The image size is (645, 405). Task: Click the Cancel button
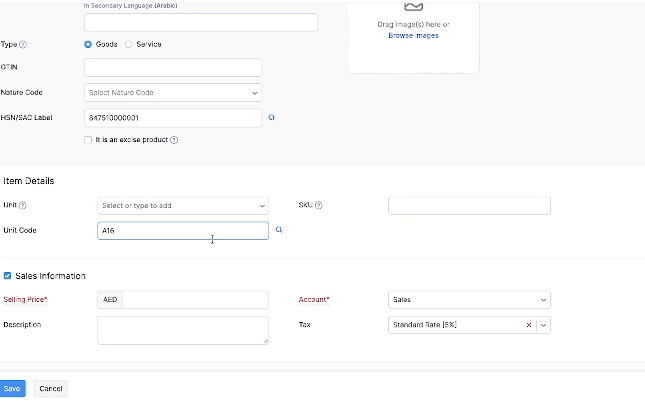click(x=51, y=389)
